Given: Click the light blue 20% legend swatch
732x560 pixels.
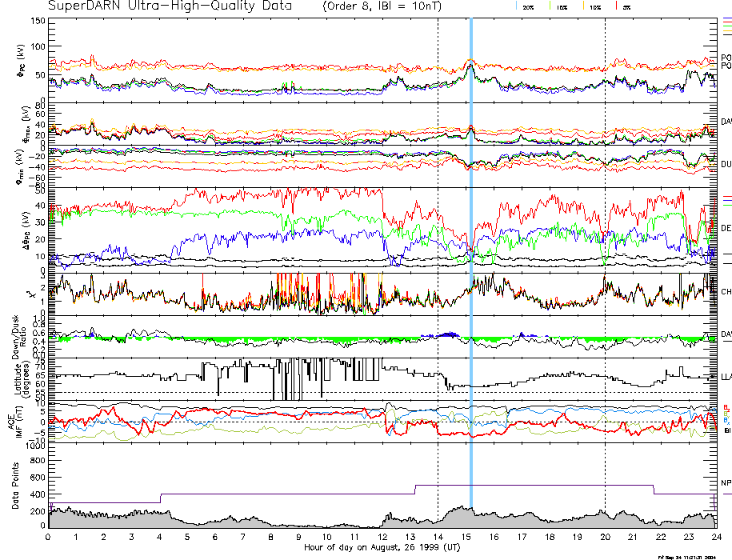Looking at the screenshot, I should [x=516, y=6].
